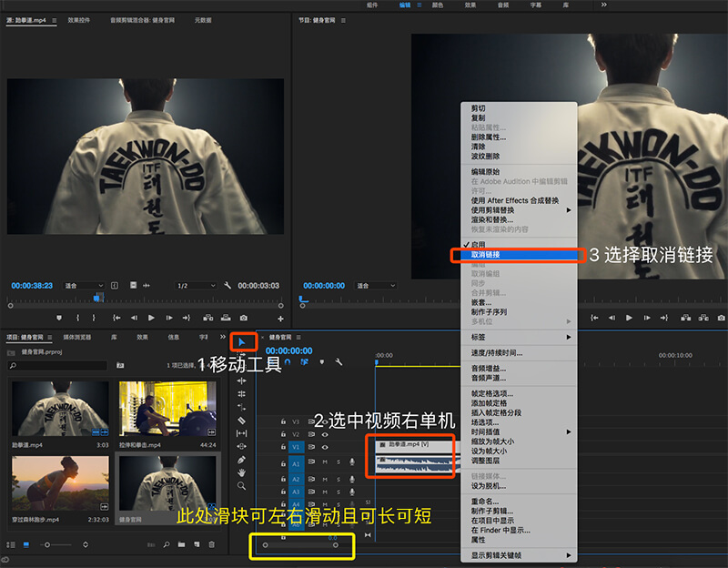This screenshot has width=728, height=568.
Task: Toggle lock on V1 track
Action: click(283, 447)
